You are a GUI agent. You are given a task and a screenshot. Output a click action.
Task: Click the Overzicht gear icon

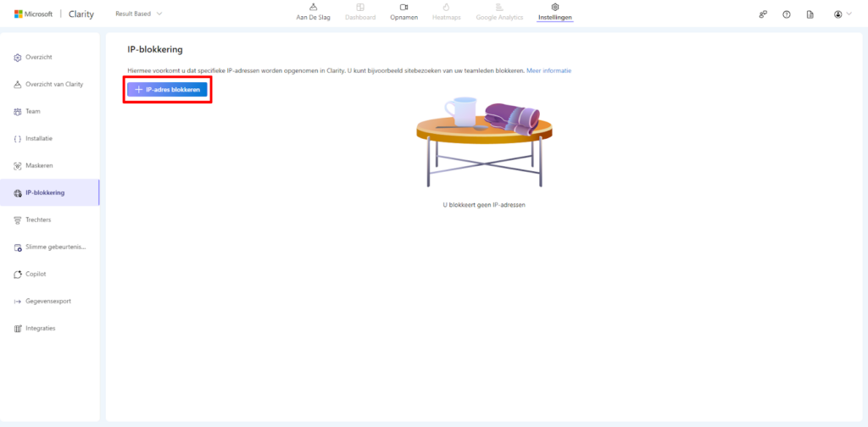point(17,58)
